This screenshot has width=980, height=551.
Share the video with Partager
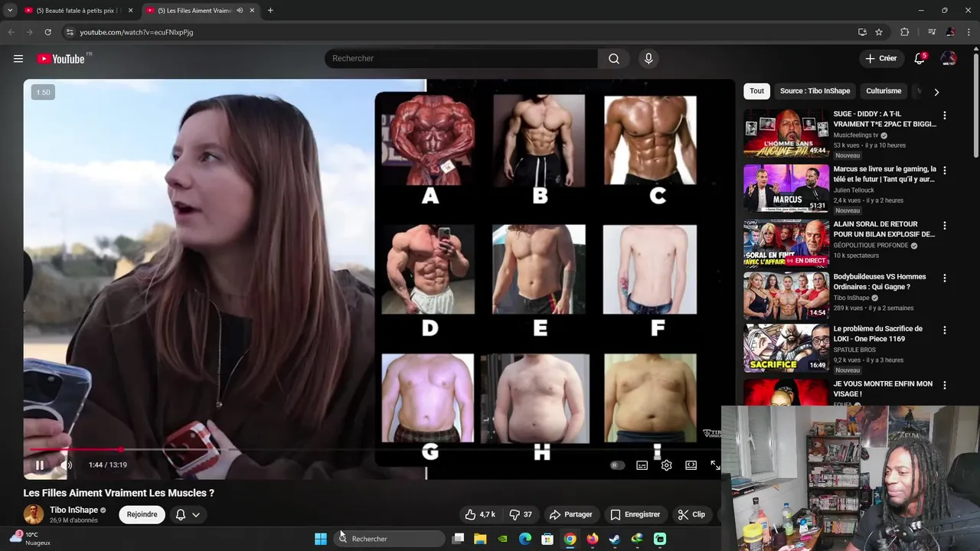571,514
